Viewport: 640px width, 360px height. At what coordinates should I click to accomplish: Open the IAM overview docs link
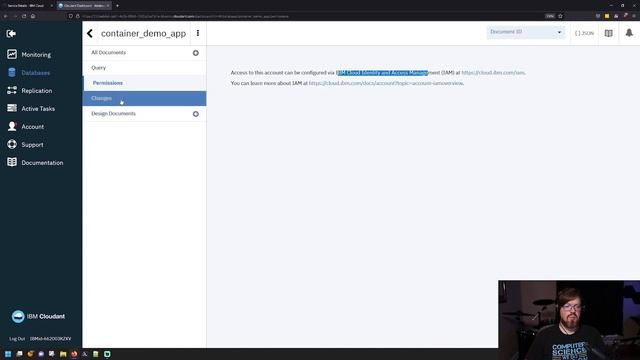386,83
